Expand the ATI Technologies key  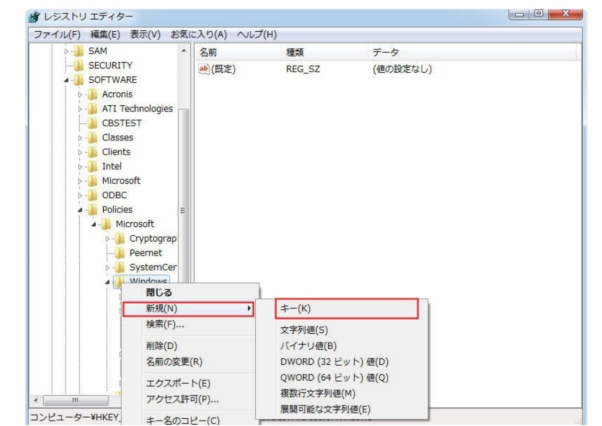80,109
